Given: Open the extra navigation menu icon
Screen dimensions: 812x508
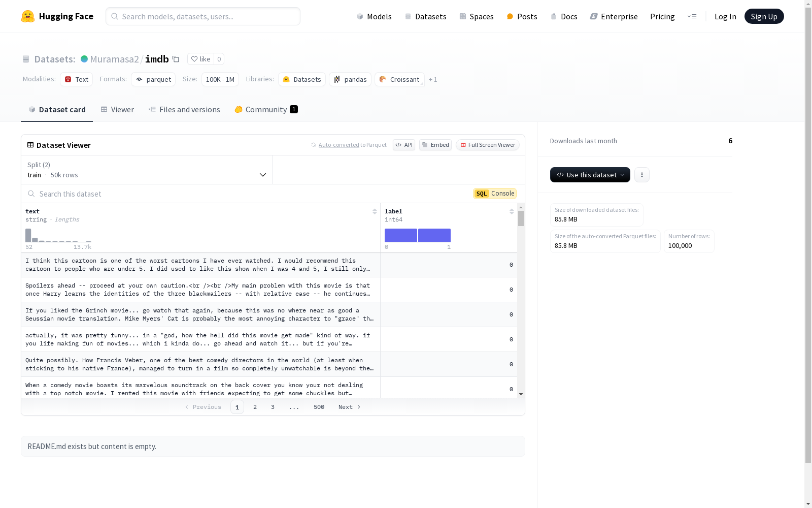Looking at the screenshot, I should coord(692,16).
